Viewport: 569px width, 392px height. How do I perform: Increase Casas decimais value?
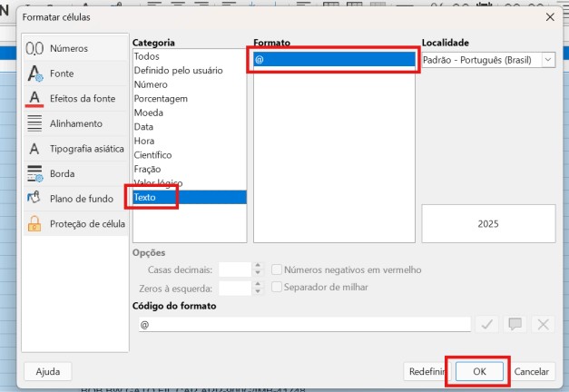258,266
